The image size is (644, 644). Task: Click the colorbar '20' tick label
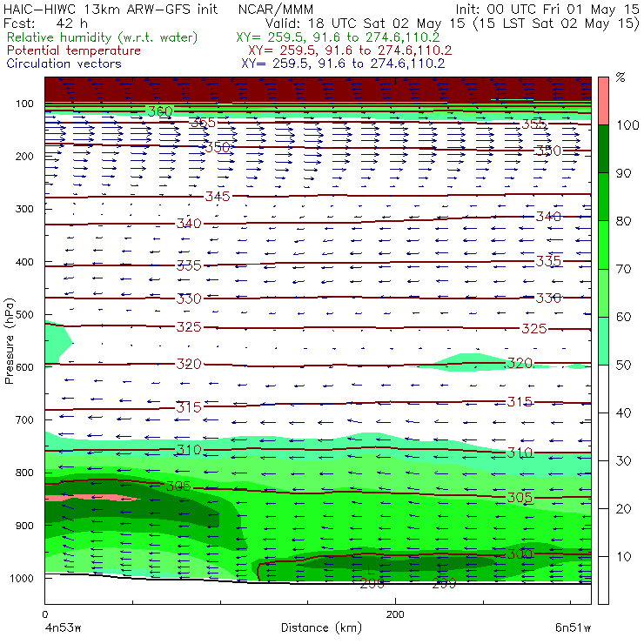623,509
